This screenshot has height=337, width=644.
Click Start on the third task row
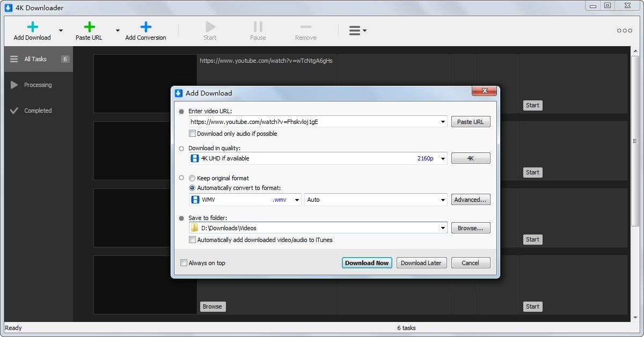pos(532,239)
